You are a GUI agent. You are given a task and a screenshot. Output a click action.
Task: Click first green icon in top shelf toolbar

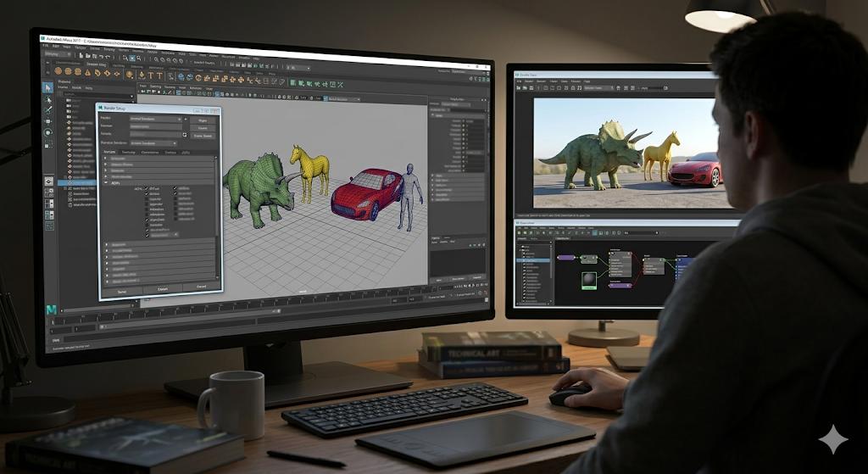click(x=292, y=83)
